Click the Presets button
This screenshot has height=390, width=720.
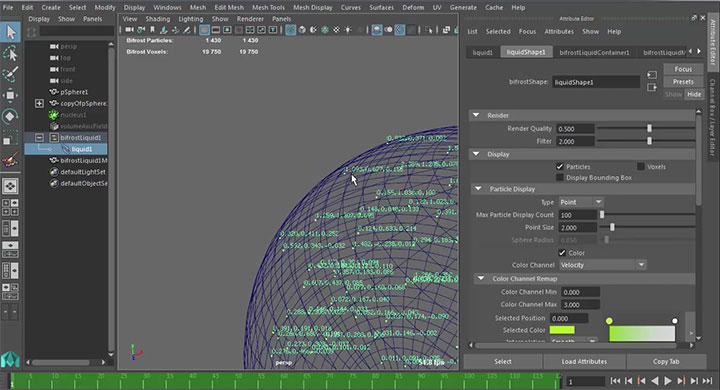(x=683, y=81)
